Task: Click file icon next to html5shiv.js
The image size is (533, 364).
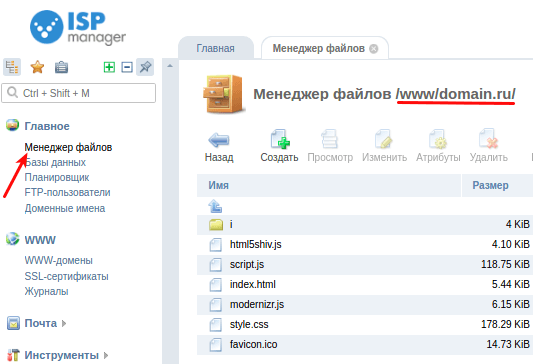Action: click(216, 244)
